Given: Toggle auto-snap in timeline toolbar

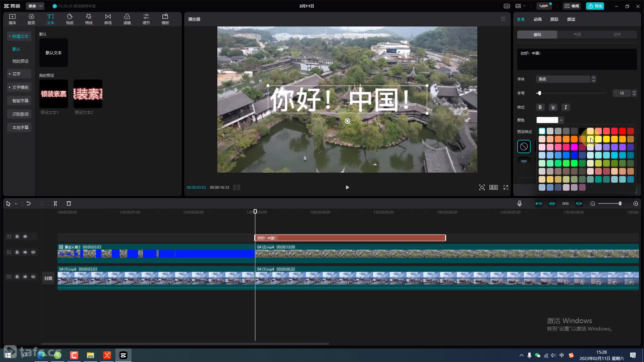Looking at the screenshot, I should [552, 203].
